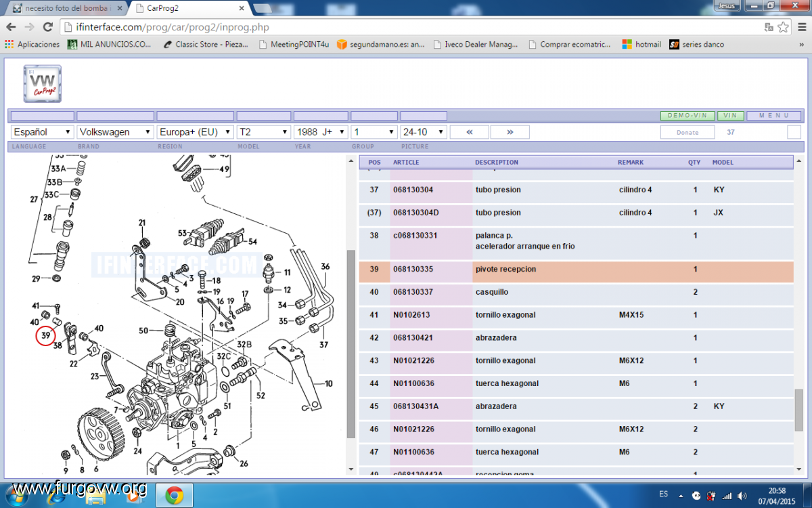Open Comprar ecomatric bookmark
This screenshot has height=508, width=812.
tap(569, 45)
